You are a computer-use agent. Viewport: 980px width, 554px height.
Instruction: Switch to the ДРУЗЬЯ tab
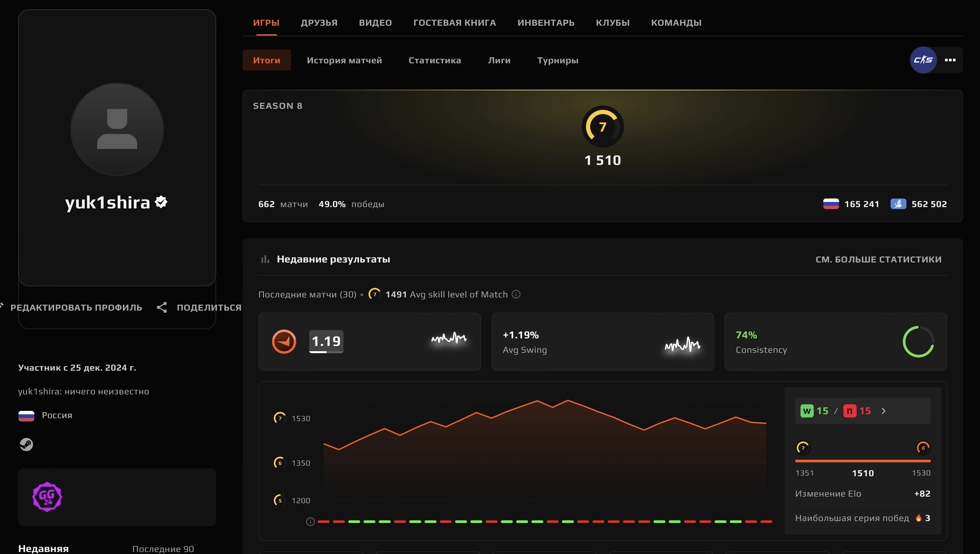point(319,22)
